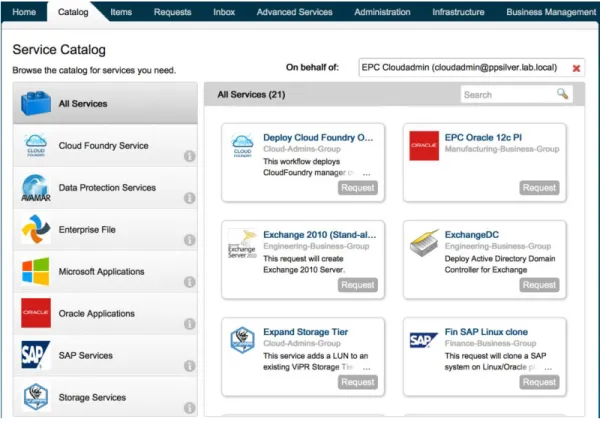Image resolution: width=600 pixels, height=422 pixels.
Task: Click the magnifier search icon
Action: click(x=562, y=94)
